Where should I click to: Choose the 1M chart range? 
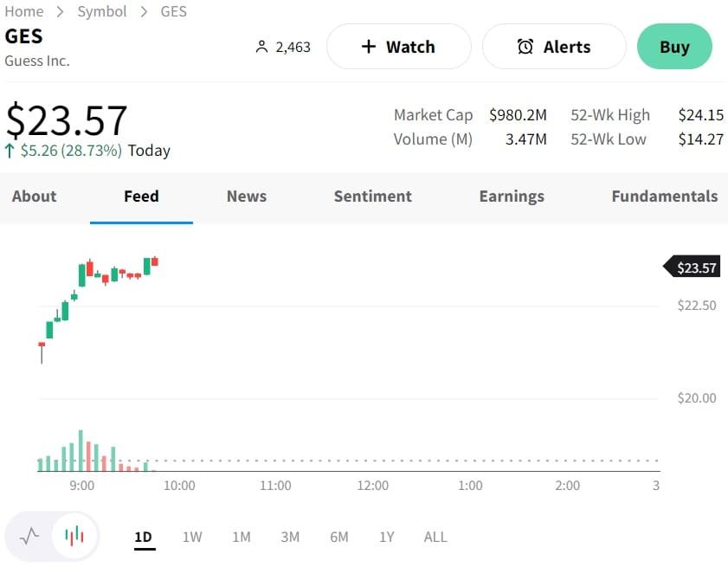(x=241, y=537)
